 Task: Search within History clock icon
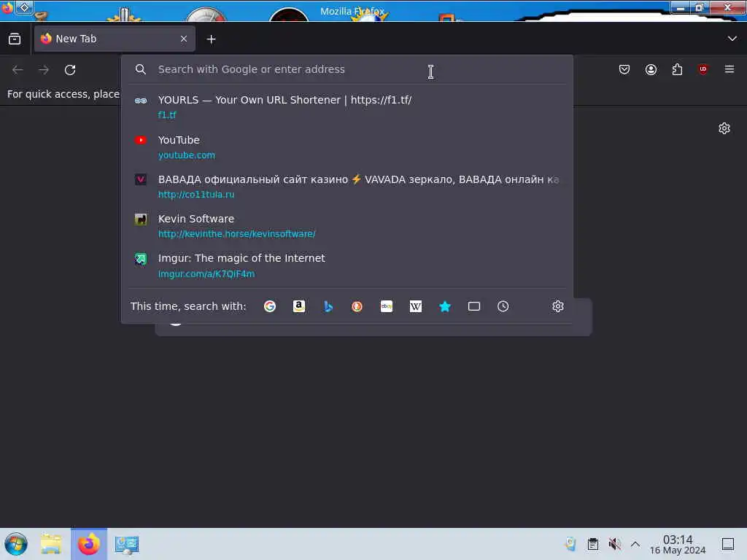tap(503, 306)
